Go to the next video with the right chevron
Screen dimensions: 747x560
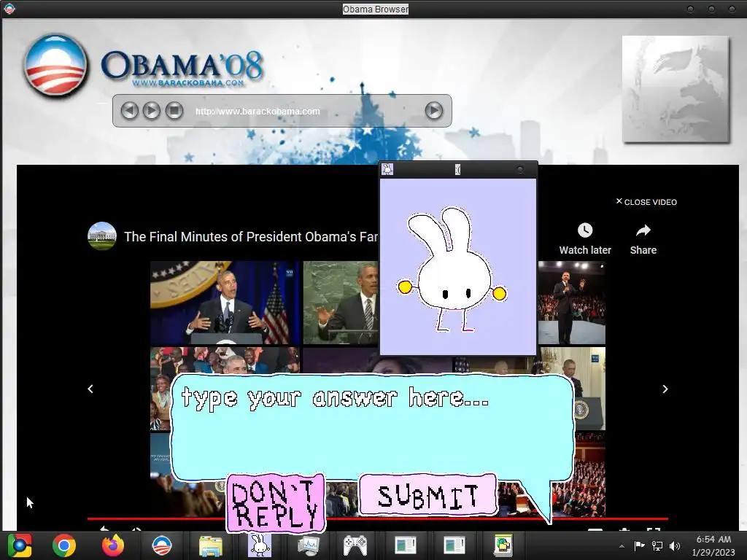click(x=665, y=389)
